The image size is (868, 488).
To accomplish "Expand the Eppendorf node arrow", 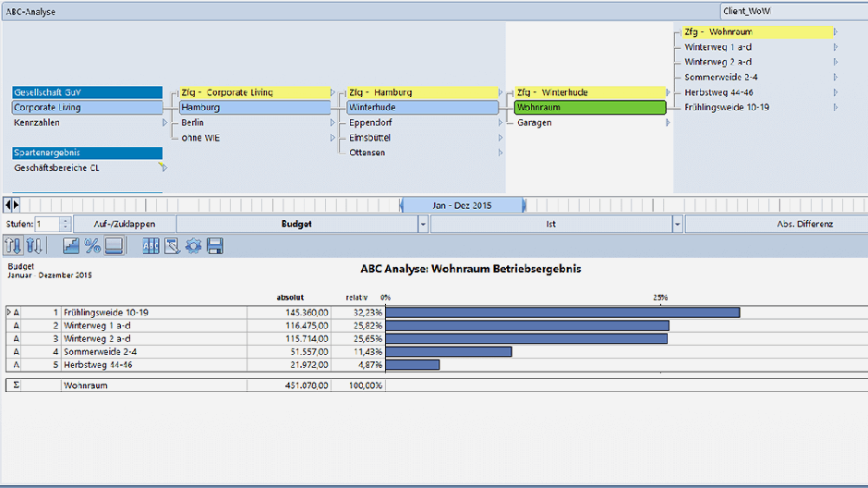I will click(500, 122).
